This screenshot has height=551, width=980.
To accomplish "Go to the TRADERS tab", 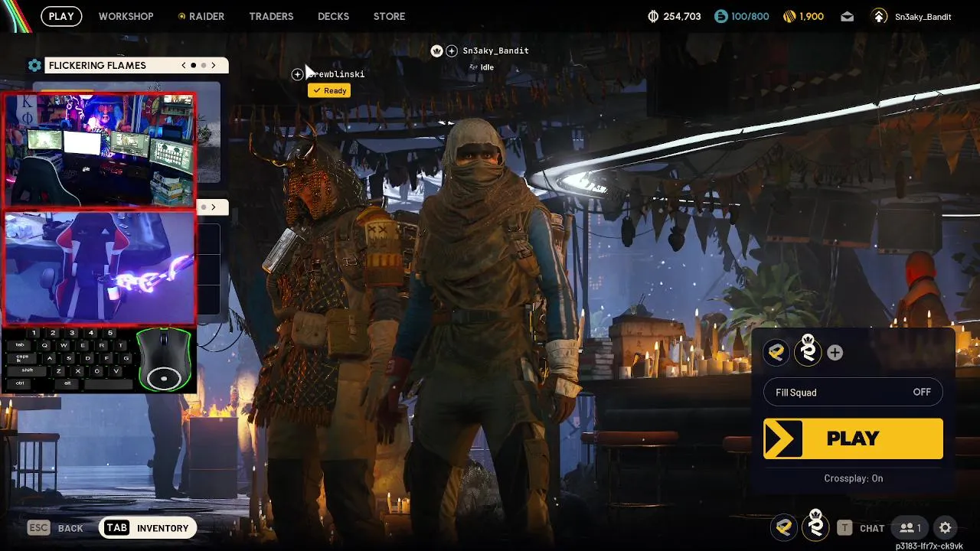I will pos(271,16).
